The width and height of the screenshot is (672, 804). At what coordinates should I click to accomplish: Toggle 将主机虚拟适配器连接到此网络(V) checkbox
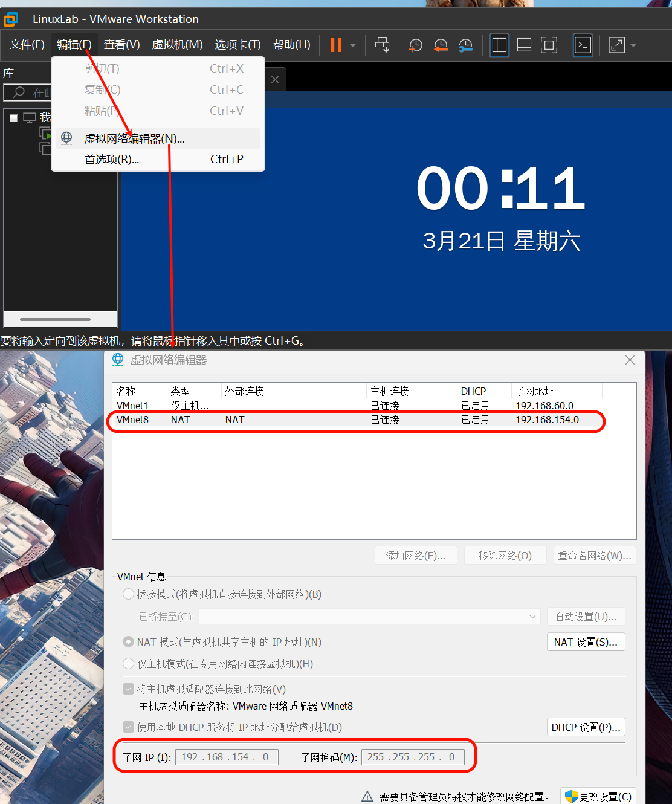pyautogui.click(x=128, y=689)
